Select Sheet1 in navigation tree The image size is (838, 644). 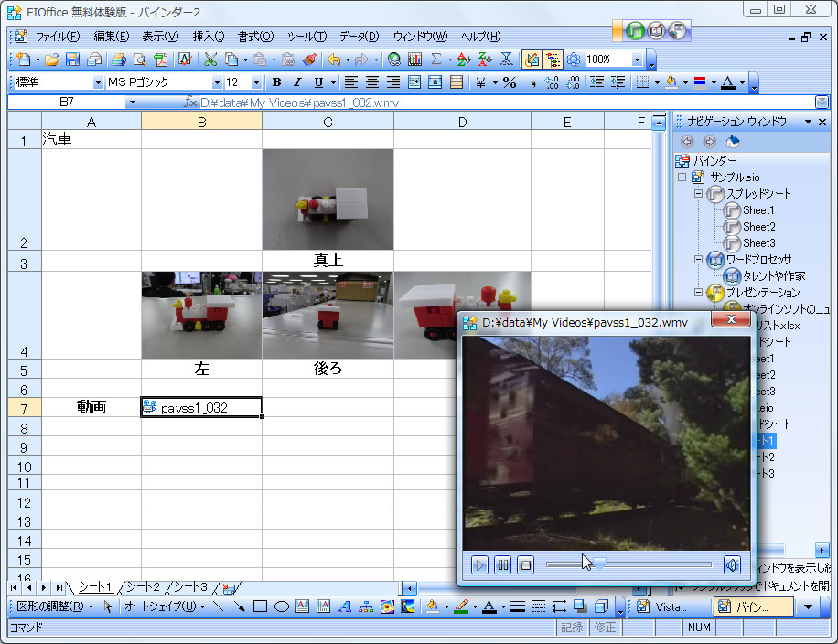[x=757, y=210]
